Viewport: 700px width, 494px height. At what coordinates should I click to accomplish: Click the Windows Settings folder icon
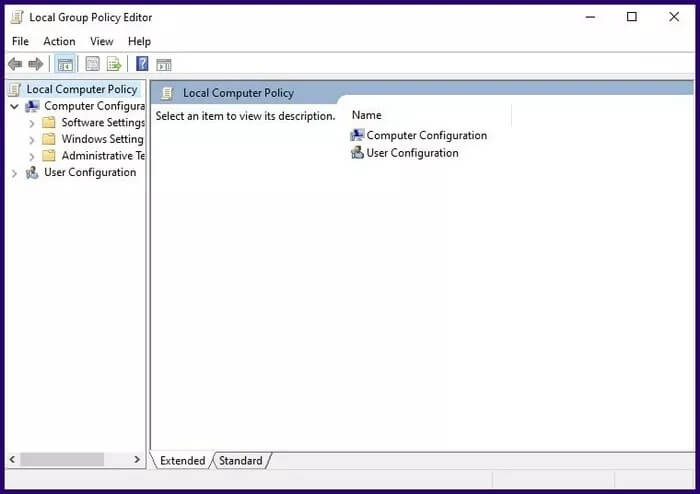(x=49, y=139)
